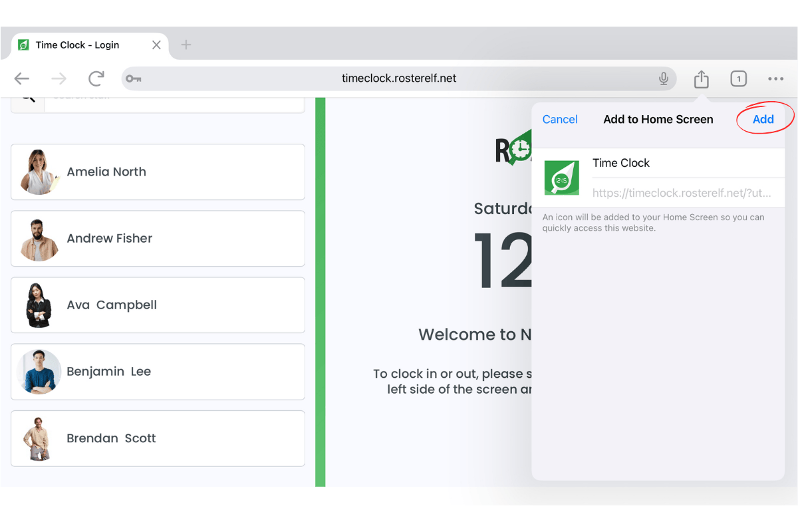
Task: Open the browser's three-dot overflow menu
Action: click(775, 78)
